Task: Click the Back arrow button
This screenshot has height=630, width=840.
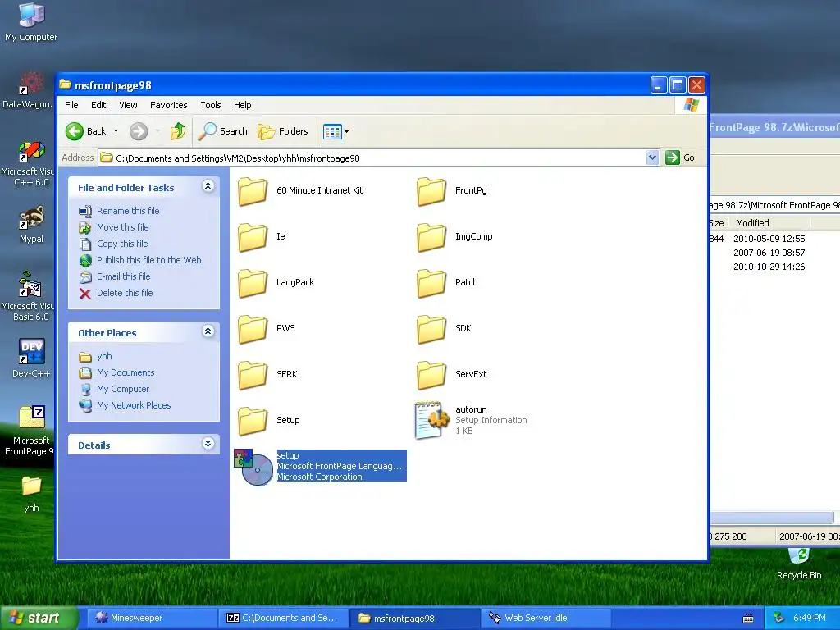Action: (x=86, y=131)
